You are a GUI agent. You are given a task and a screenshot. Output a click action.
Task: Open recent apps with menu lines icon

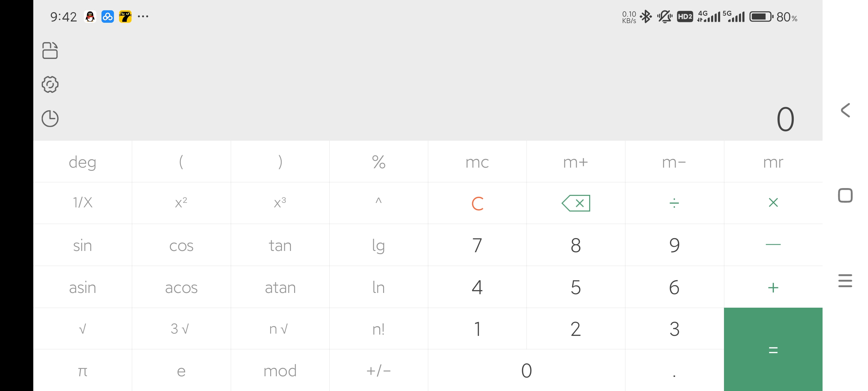[x=845, y=281]
